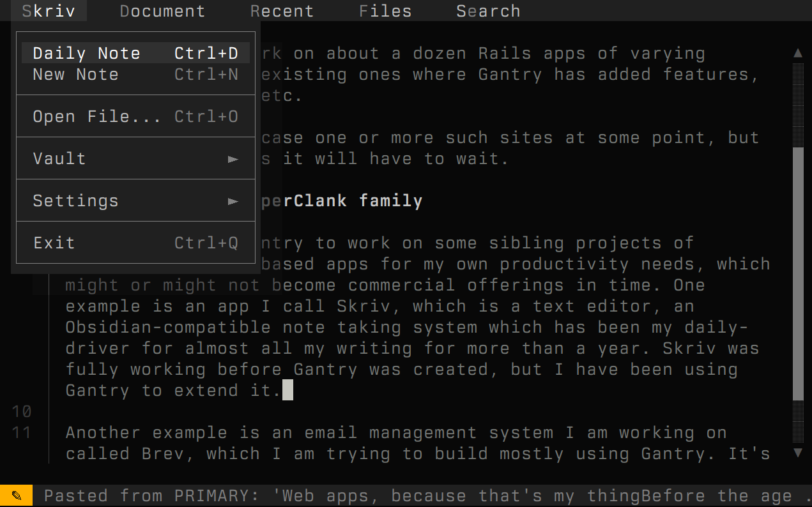
Task: Open the Skriv menu
Action: [49, 11]
